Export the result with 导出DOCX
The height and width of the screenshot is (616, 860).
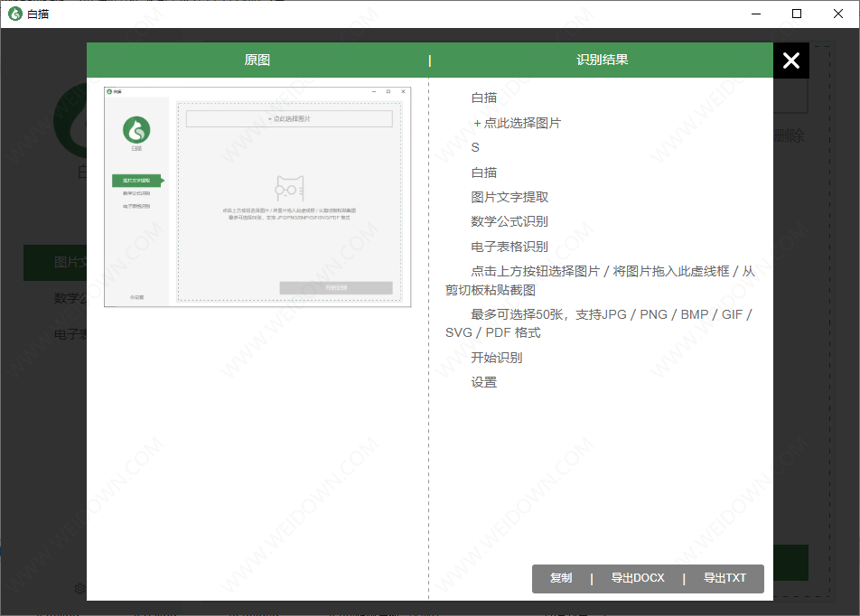[x=638, y=578]
